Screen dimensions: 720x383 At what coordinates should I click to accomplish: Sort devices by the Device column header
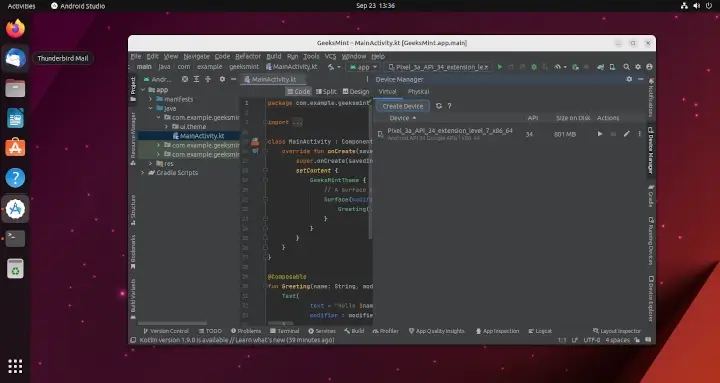[x=403, y=118]
